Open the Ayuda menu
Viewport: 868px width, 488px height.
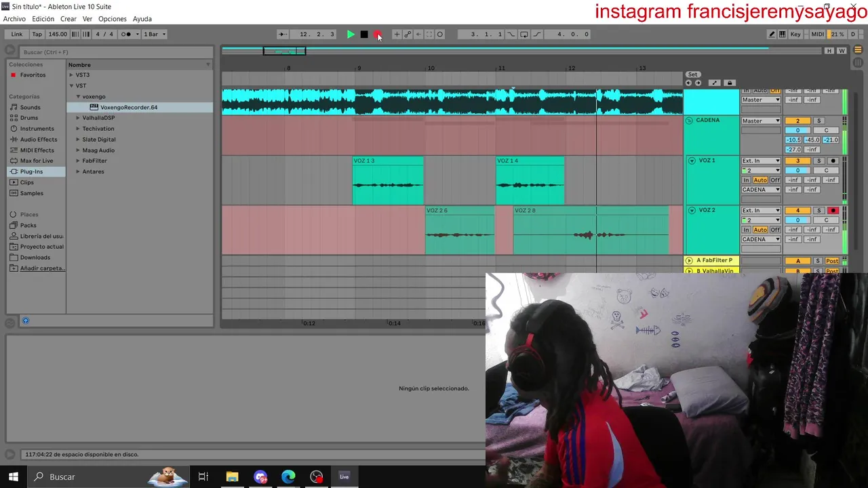(142, 19)
